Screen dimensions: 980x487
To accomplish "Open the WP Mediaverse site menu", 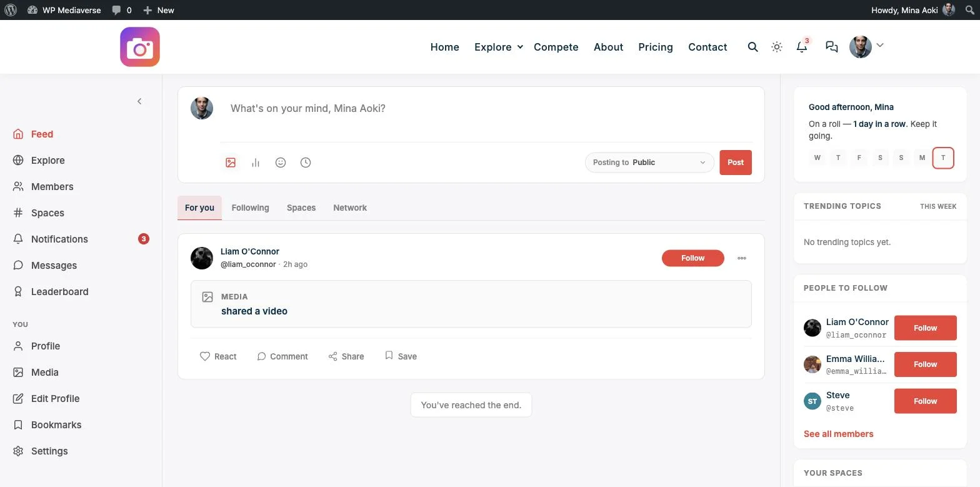I will [x=64, y=10].
